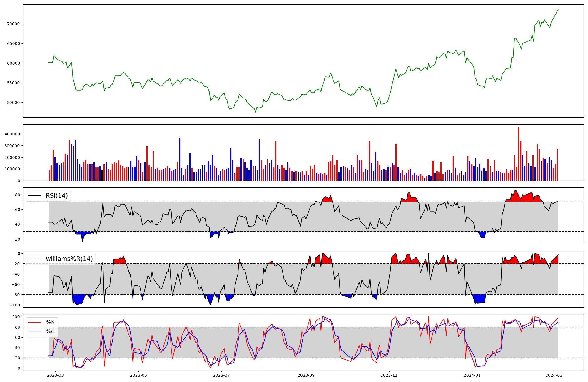This screenshot has width=588, height=382.
Task: Click the red %K legend line sample
Action: [34, 322]
